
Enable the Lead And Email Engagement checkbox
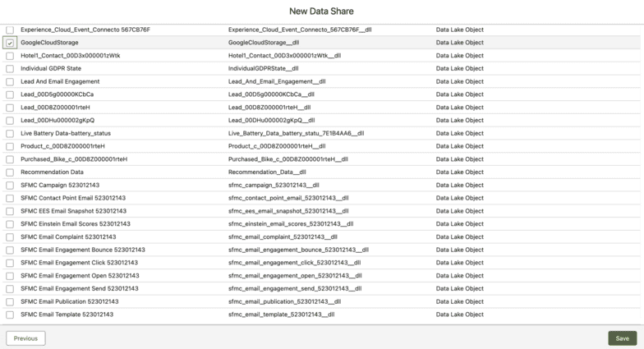point(10,81)
